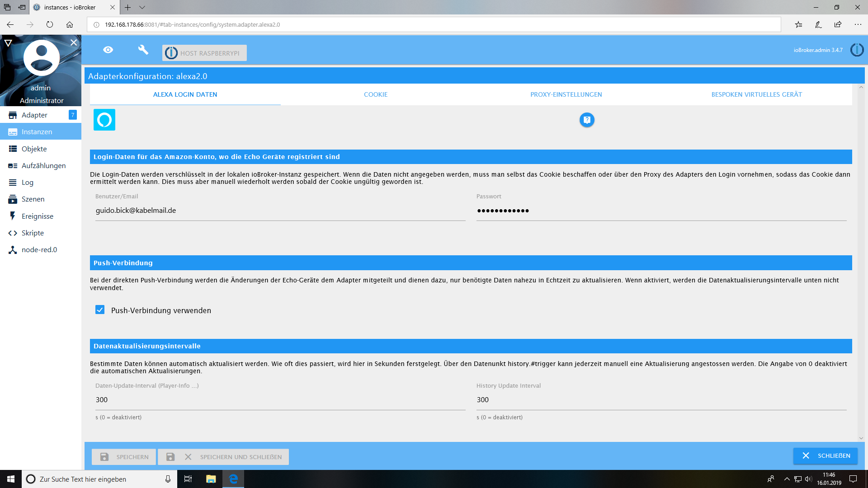The width and height of the screenshot is (868, 488).
Task: Click the Benutzer/Email input field
Action: point(280,211)
